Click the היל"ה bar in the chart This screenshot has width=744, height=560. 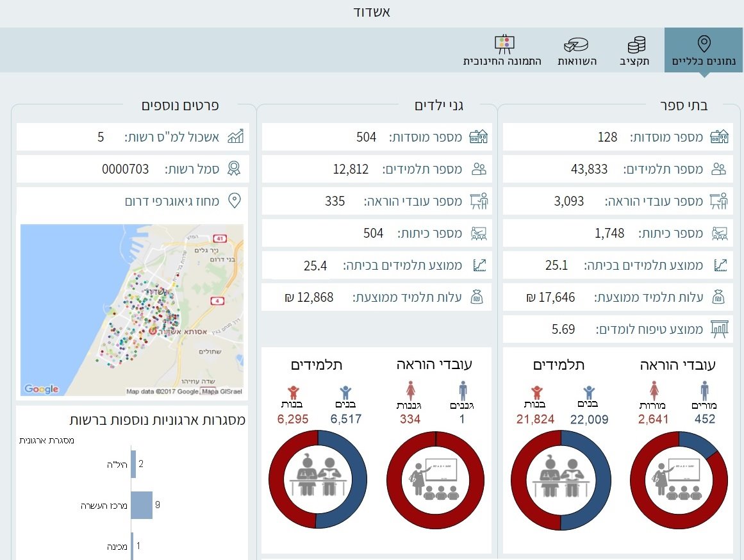click(133, 464)
